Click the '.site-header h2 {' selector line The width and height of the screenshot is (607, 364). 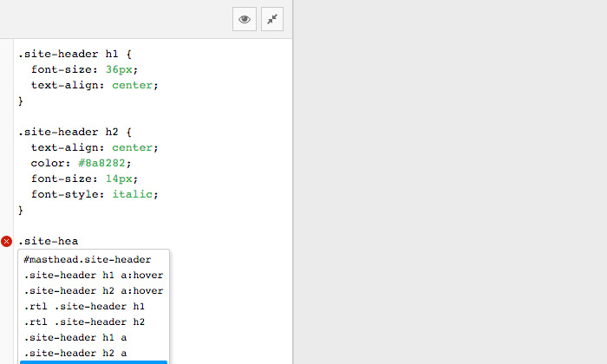[x=75, y=133]
